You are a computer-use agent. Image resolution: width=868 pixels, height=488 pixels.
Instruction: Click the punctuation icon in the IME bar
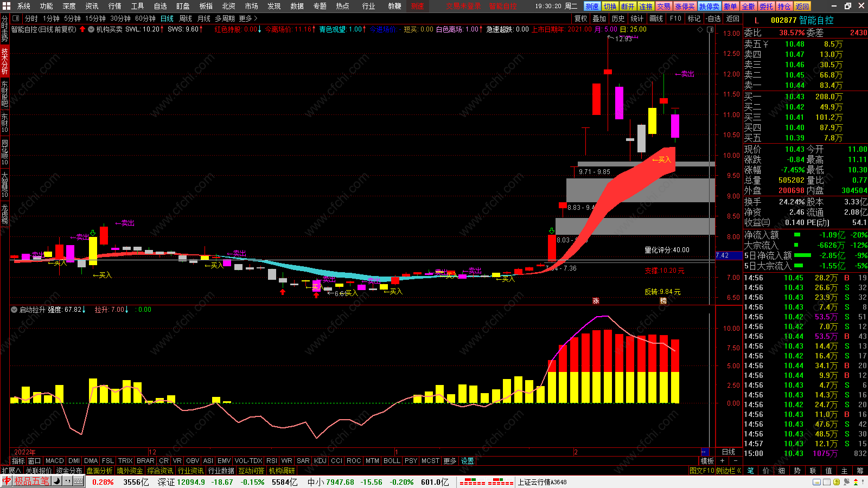pyautogui.click(x=67, y=481)
